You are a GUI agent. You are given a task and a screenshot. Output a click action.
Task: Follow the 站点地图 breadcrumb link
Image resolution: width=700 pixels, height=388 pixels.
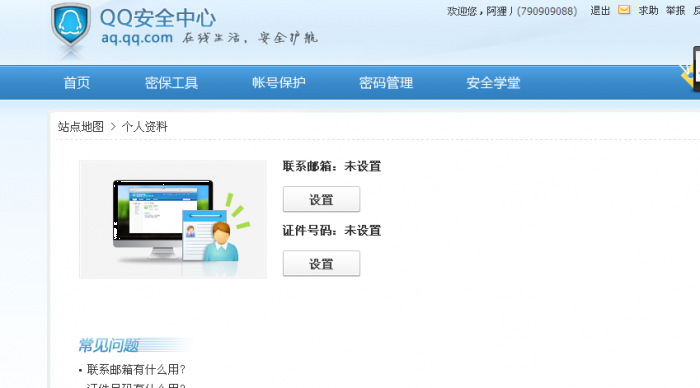[x=81, y=127]
